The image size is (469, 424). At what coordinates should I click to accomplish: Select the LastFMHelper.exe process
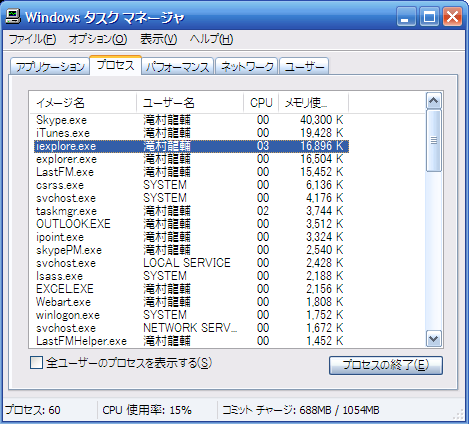(192, 341)
